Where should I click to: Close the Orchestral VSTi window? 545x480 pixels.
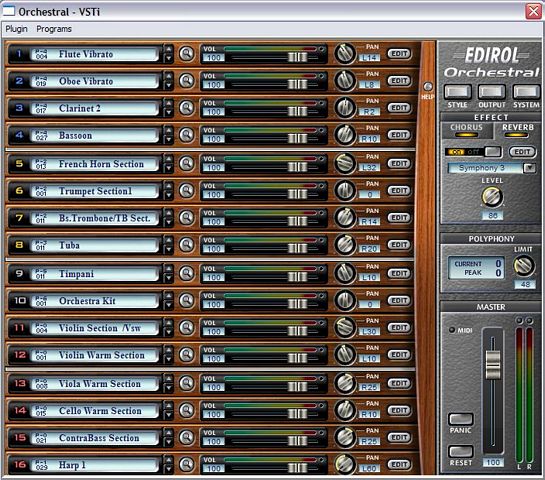coord(534,11)
